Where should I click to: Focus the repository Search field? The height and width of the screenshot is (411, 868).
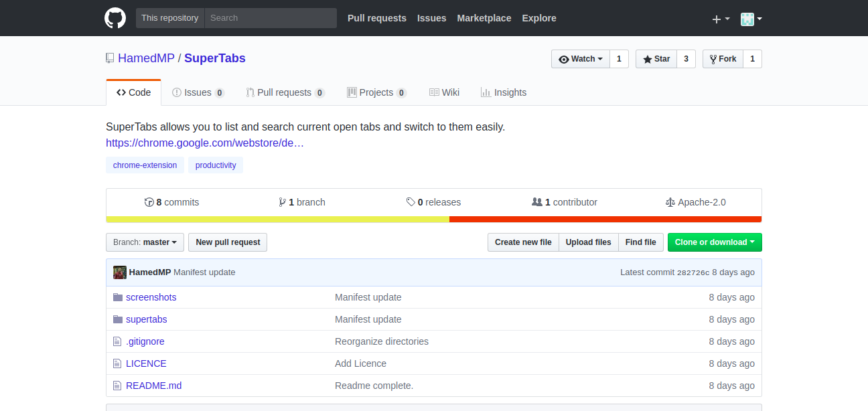pos(271,18)
